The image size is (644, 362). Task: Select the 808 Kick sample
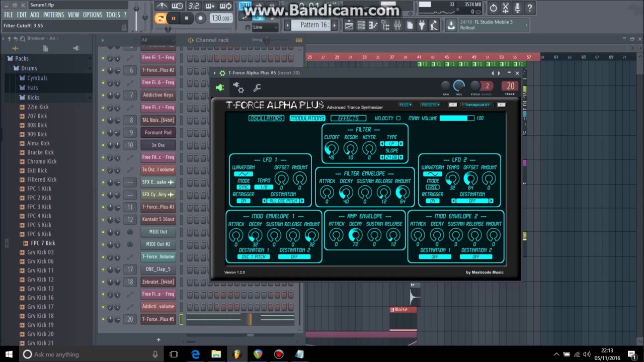pyautogui.click(x=37, y=125)
